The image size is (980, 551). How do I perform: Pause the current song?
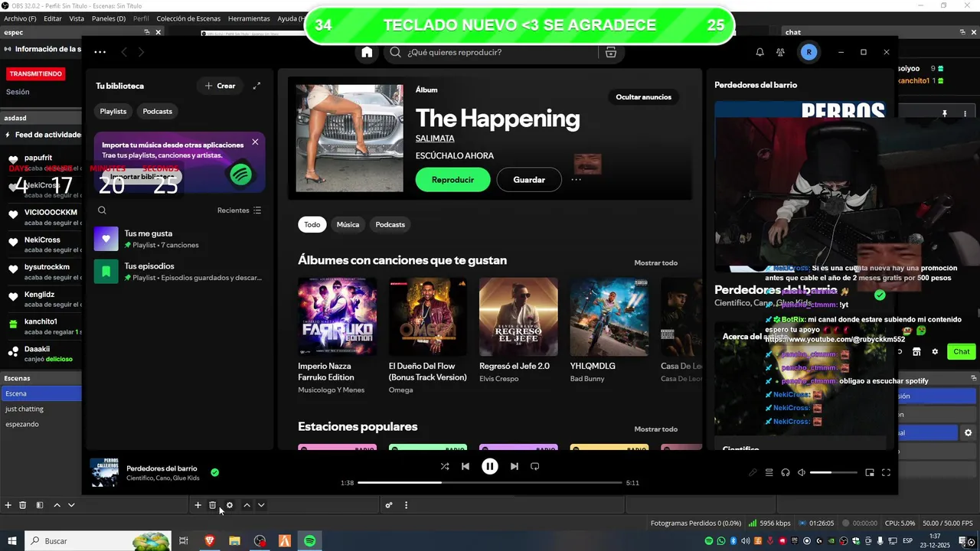pos(490,466)
